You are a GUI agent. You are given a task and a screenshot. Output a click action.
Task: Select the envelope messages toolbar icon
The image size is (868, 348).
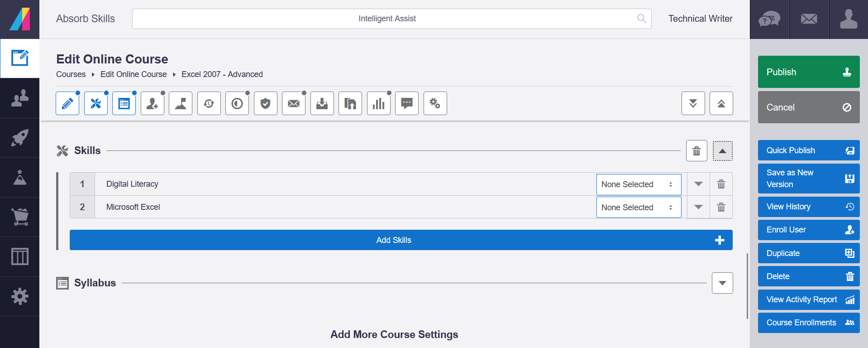tap(294, 103)
